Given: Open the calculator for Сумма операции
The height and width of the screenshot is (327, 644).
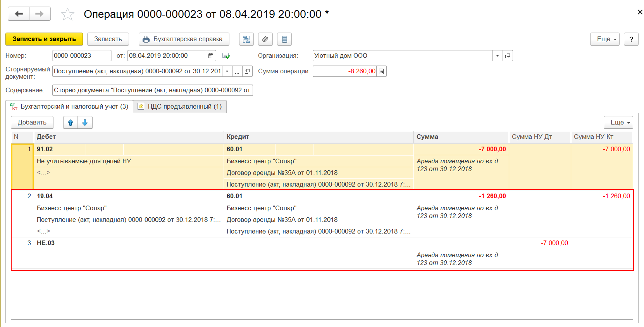Looking at the screenshot, I should (x=381, y=71).
